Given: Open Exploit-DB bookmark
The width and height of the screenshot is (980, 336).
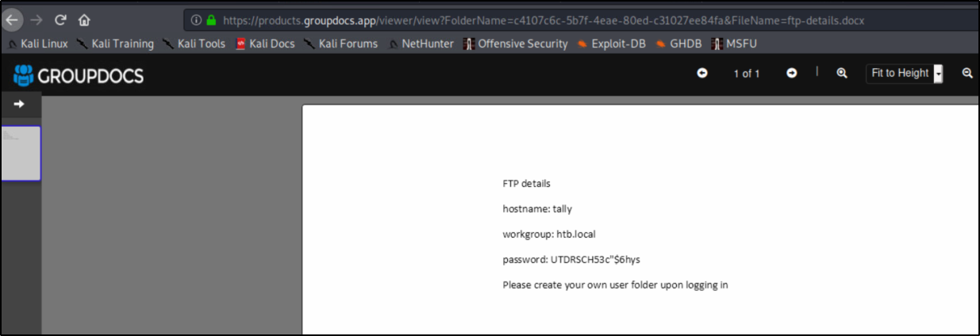Looking at the screenshot, I should (x=611, y=44).
